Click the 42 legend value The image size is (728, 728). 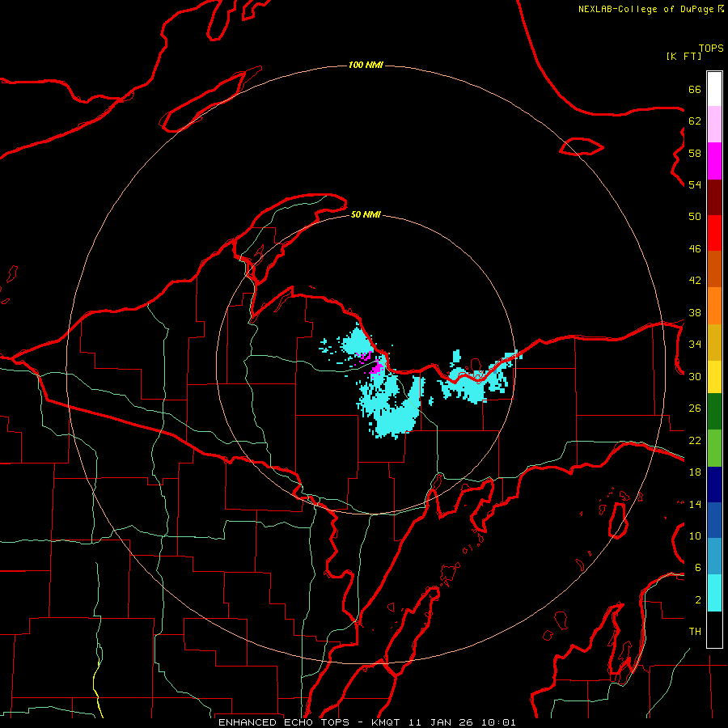[695, 281]
